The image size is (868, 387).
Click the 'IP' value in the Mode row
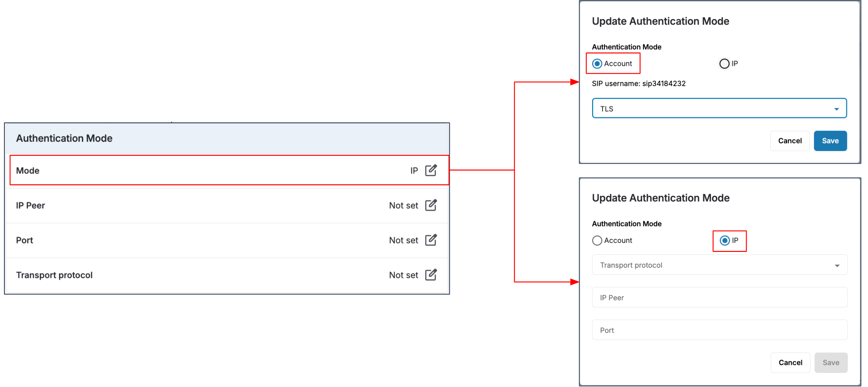pos(414,171)
